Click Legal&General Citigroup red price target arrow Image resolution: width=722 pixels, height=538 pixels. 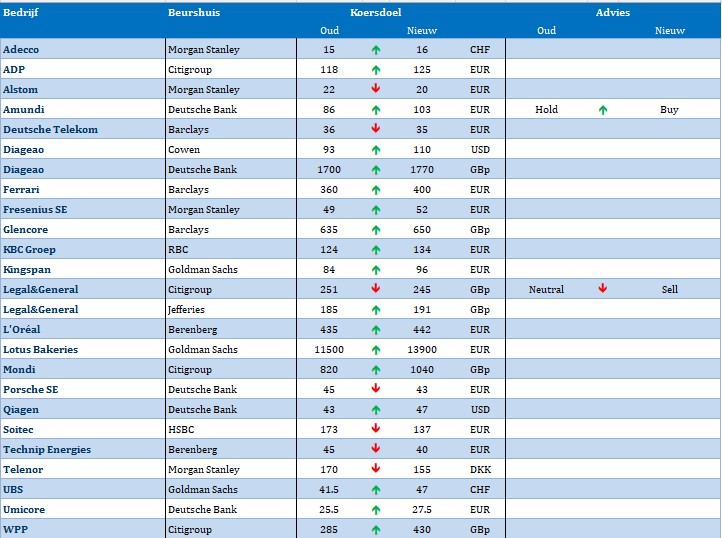pos(376,288)
